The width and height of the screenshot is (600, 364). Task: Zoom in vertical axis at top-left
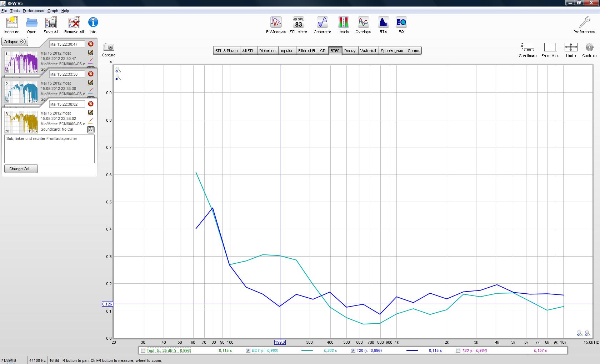pyautogui.click(x=118, y=70)
